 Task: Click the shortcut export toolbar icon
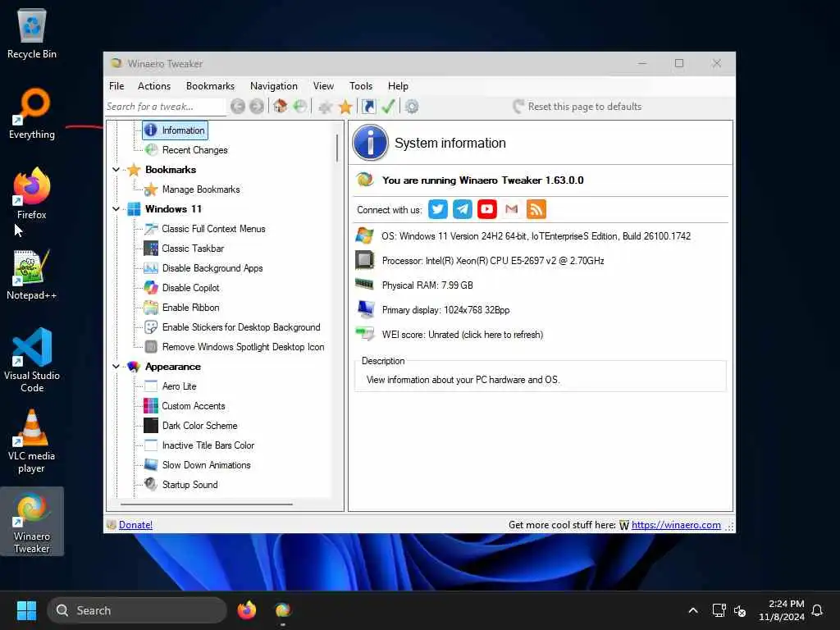[x=368, y=107]
